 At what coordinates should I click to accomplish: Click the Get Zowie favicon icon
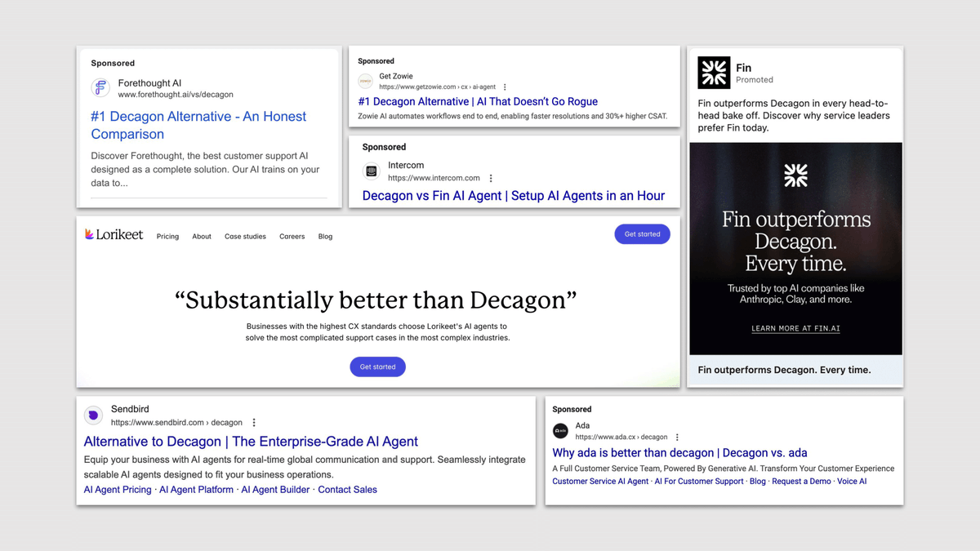pos(365,82)
